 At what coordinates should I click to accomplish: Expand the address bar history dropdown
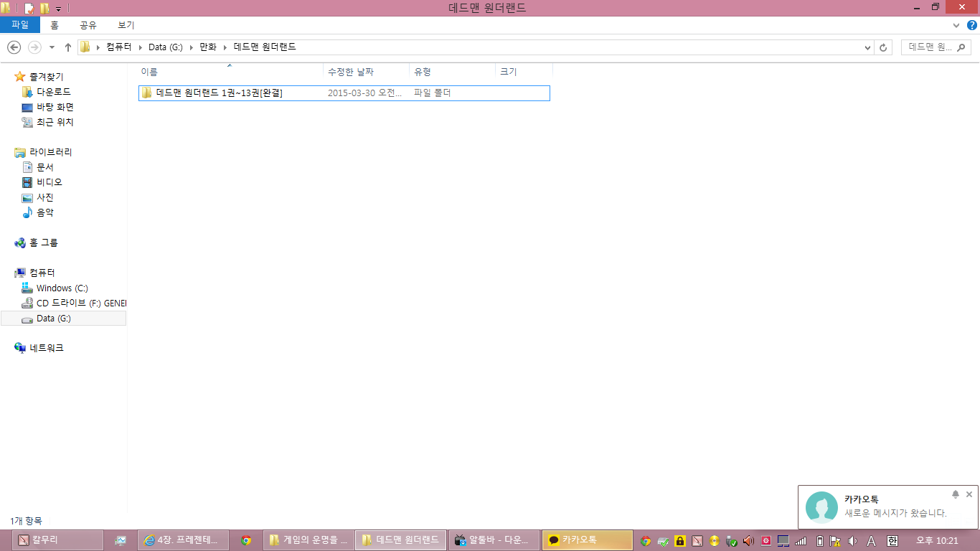point(867,47)
